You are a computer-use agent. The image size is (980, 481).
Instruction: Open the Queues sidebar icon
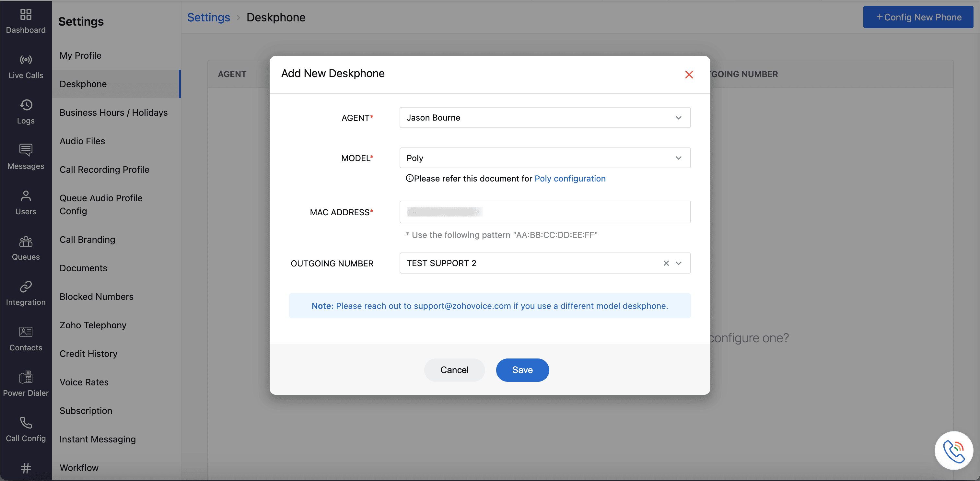(26, 241)
